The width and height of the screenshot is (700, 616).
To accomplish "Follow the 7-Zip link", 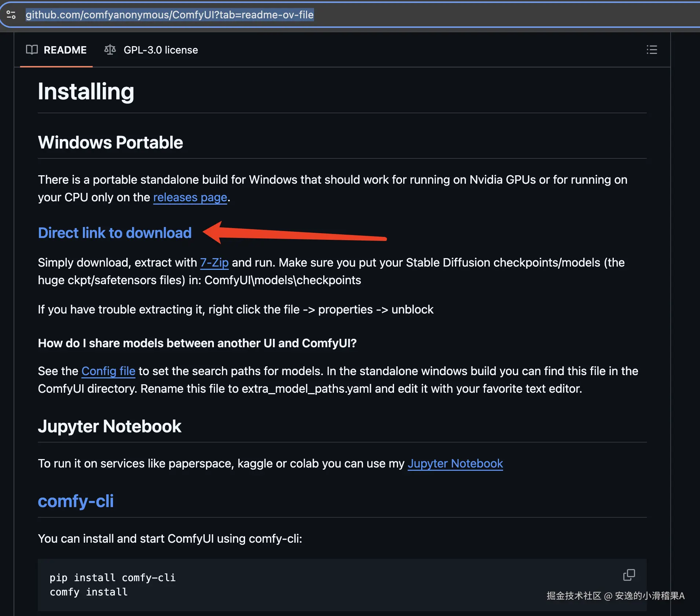I will coord(214,263).
